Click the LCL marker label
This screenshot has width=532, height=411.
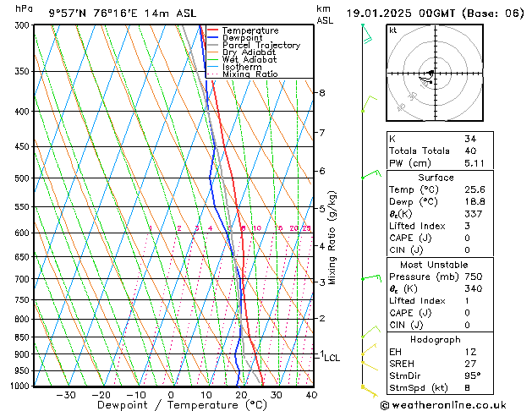click(332, 358)
